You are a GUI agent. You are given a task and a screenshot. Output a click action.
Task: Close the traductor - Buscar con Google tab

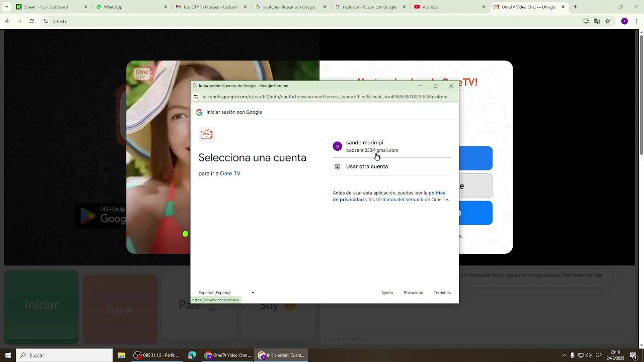[x=404, y=7]
